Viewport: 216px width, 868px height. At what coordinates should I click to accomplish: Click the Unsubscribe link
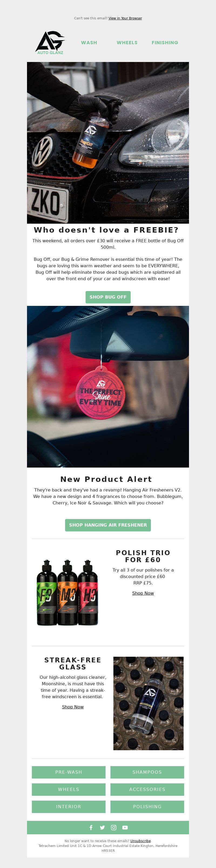[140, 841]
